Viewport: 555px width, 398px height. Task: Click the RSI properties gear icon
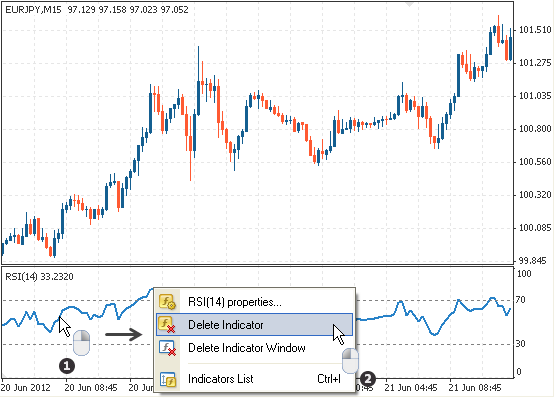[x=167, y=302]
